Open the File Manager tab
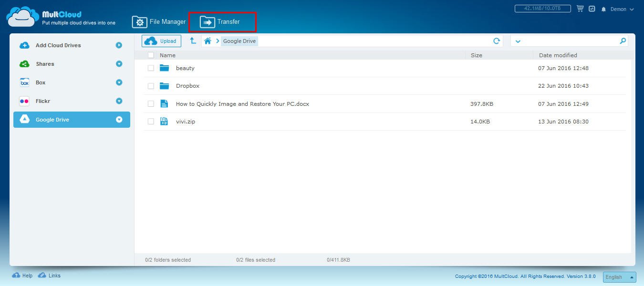 click(159, 22)
